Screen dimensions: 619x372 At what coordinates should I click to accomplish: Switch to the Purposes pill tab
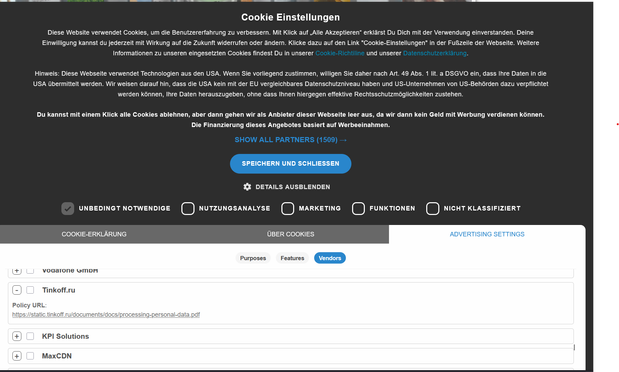[x=253, y=258]
